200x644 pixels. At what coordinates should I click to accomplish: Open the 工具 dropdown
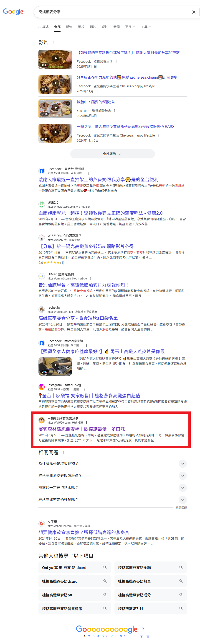[146, 27]
